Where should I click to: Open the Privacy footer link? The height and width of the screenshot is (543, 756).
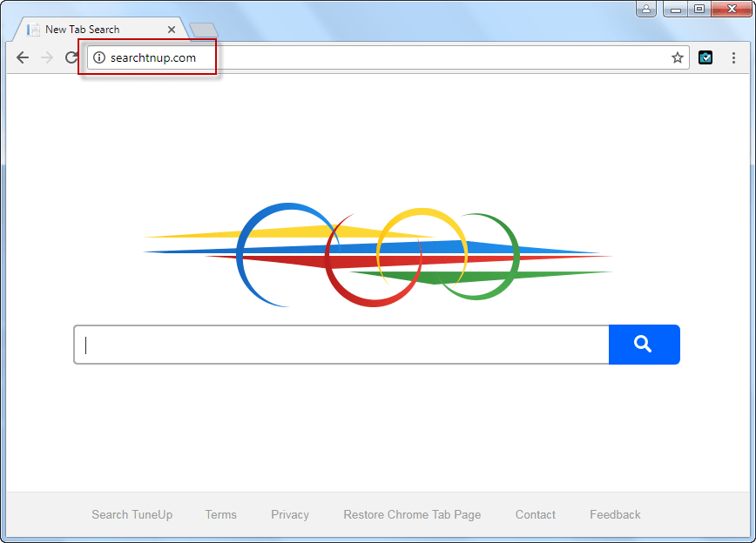(290, 514)
